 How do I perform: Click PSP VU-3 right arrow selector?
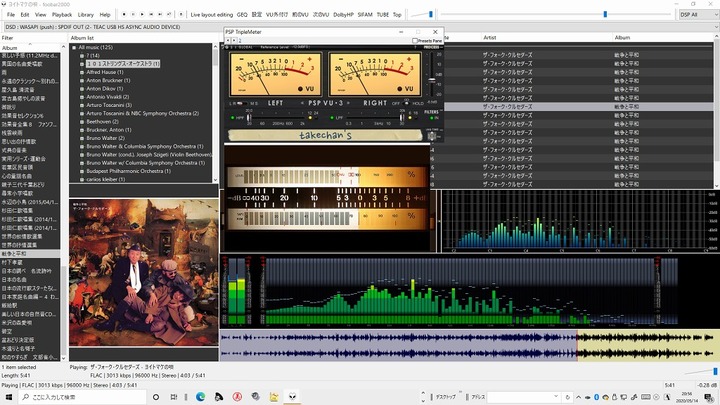point(348,103)
